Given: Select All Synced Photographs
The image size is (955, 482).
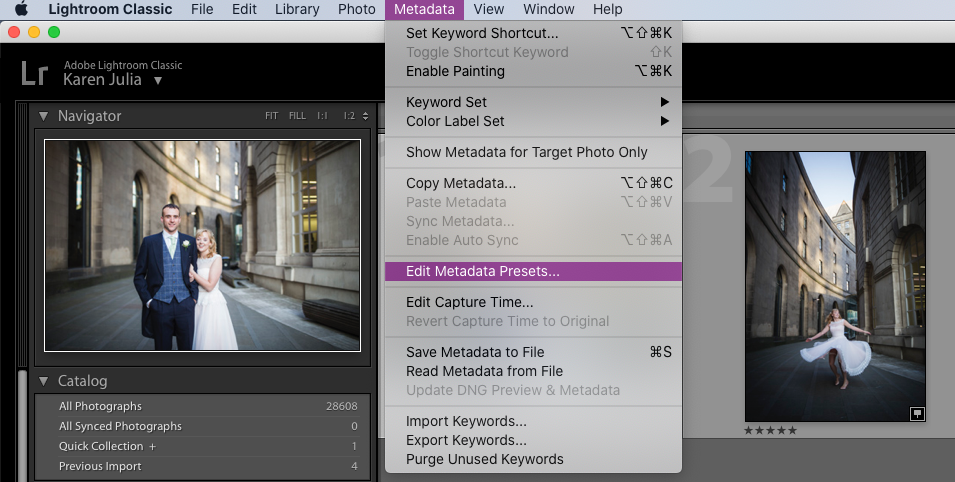Looking at the screenshot, I should pos(203,427).
